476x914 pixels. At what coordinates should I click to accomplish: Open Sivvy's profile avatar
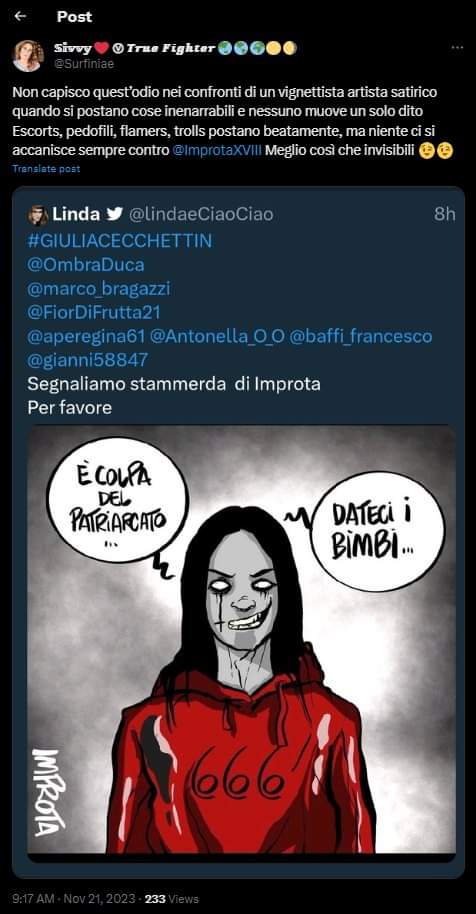click(x=28, y=56)
